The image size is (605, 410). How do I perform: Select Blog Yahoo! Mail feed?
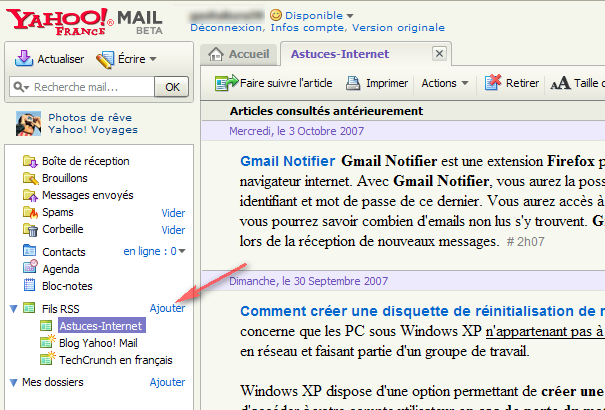(x=98, y=343)
